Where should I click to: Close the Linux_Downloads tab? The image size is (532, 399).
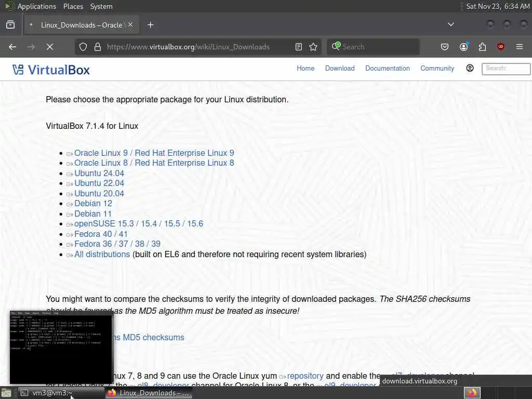point(130,24)
